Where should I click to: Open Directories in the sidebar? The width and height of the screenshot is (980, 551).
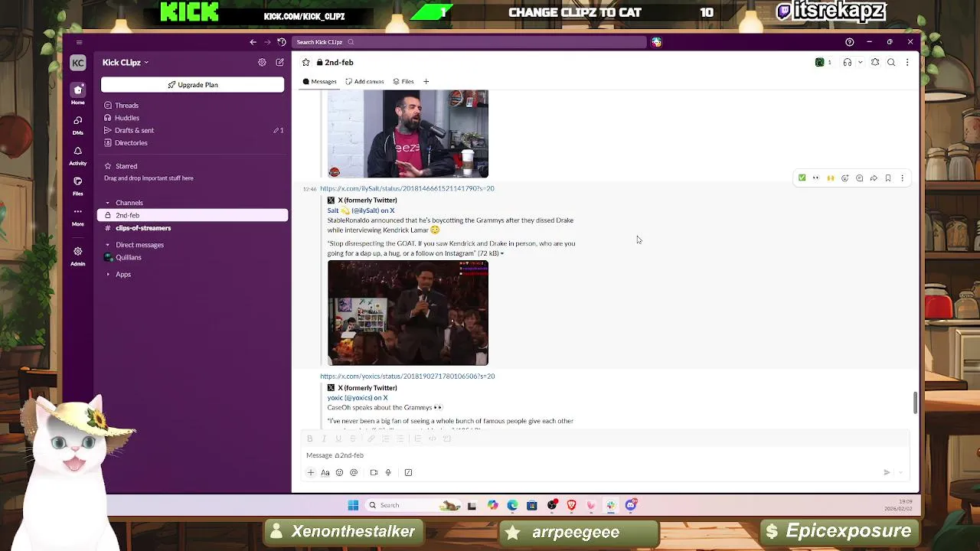point(193,143)
